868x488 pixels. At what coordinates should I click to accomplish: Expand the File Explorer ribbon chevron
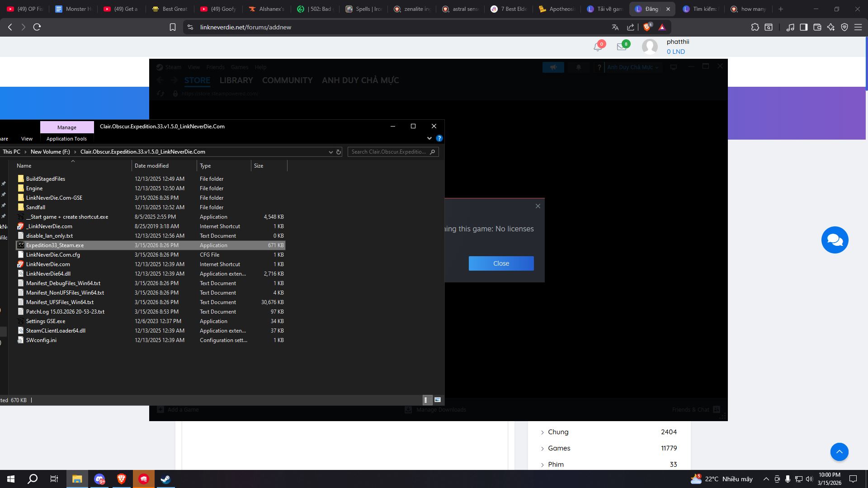[x=429, y=138]
